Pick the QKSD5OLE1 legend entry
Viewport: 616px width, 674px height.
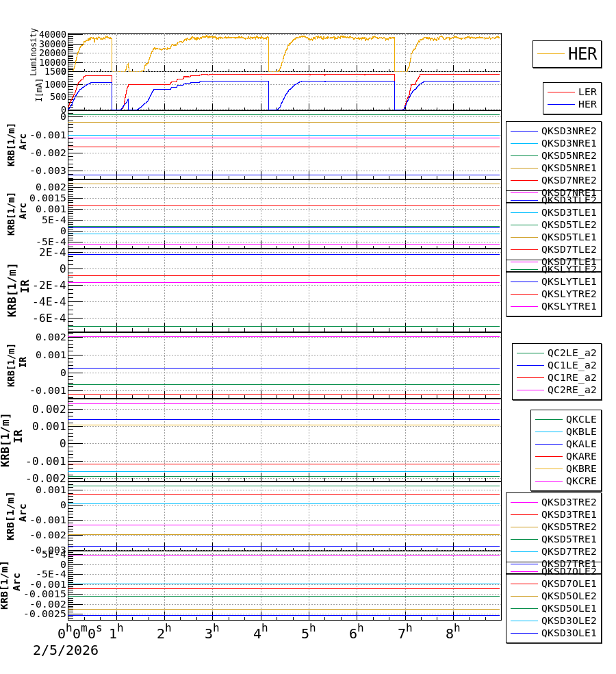pos(569,609)
